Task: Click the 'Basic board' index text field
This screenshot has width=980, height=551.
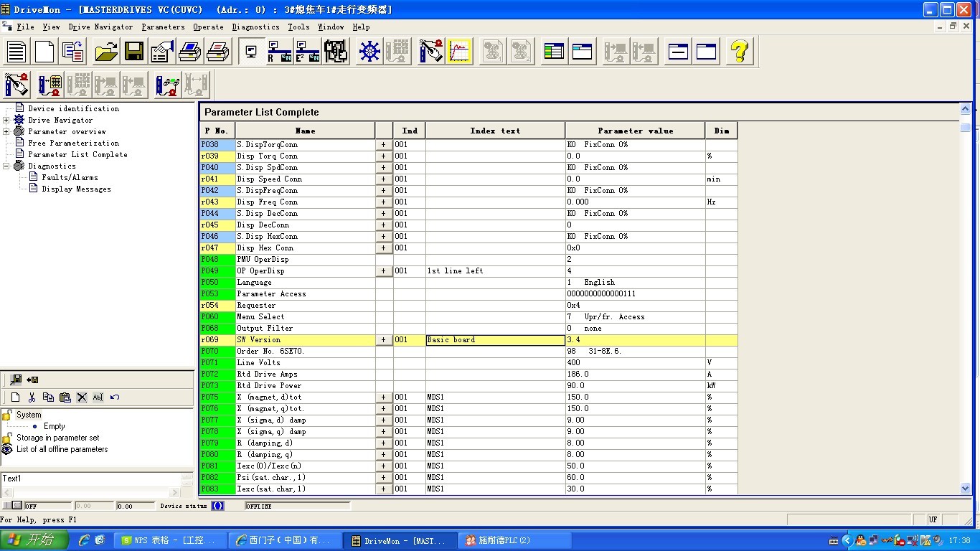Action: click(495, 340)
